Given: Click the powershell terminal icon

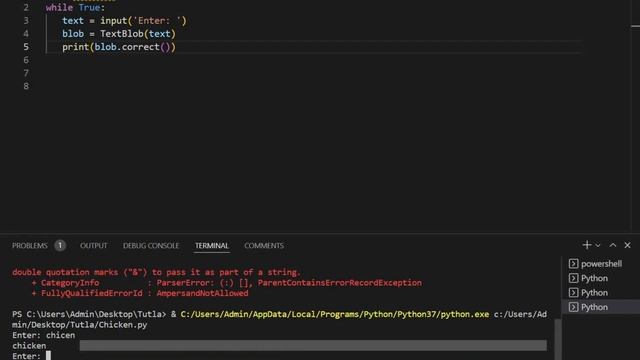Looking at the screenshot, I should tap(573, 264).
